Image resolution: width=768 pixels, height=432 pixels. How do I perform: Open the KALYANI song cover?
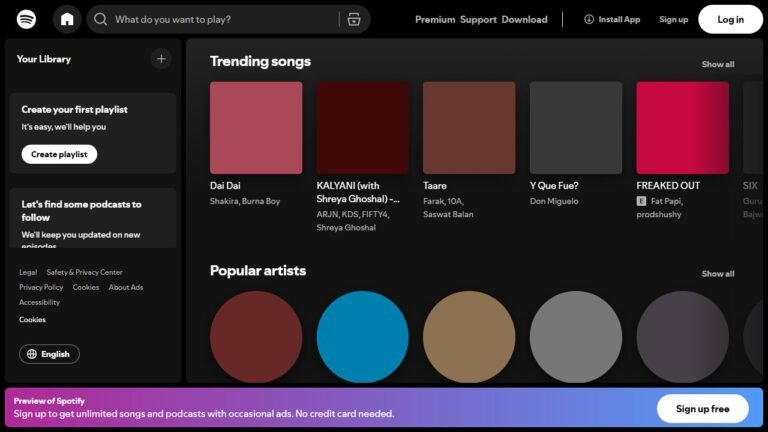(362, 128)
